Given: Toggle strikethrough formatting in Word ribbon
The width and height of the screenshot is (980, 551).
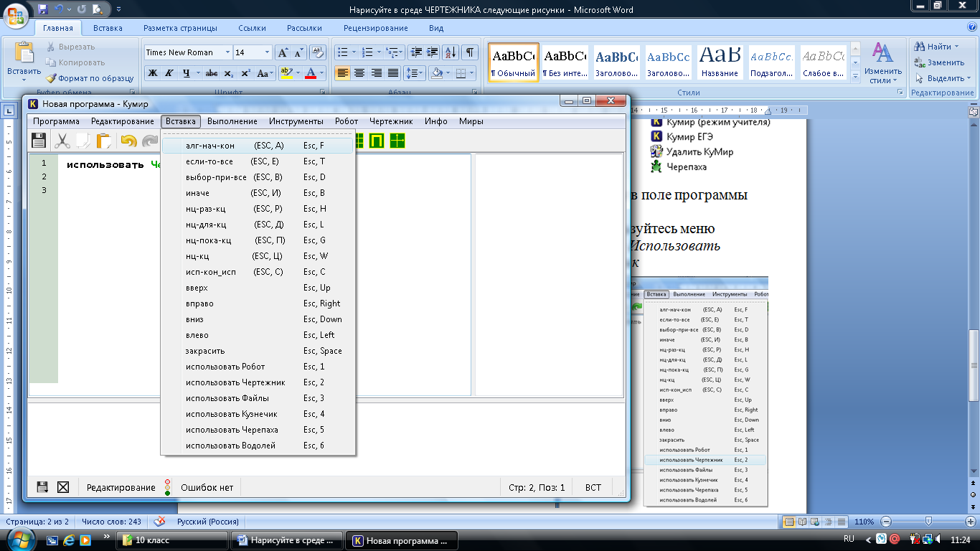Looking at the screenshot, I should click(x=211, y=73).
